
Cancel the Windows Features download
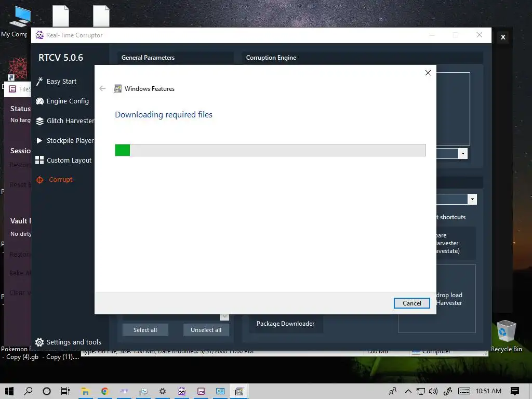pos(411,303)
